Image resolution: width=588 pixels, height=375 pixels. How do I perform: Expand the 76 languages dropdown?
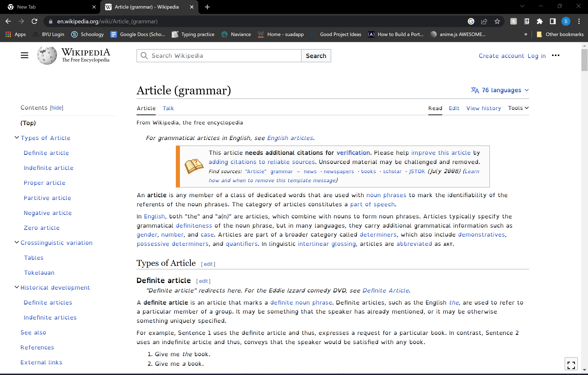click(x=500, y=90)
